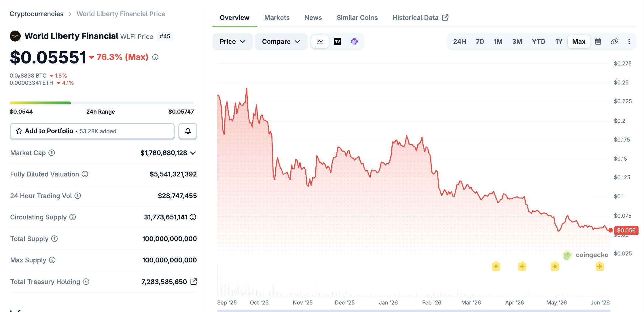Open the Price dropdown
This screenshot has width=644, height=312.
click(232, 42)
